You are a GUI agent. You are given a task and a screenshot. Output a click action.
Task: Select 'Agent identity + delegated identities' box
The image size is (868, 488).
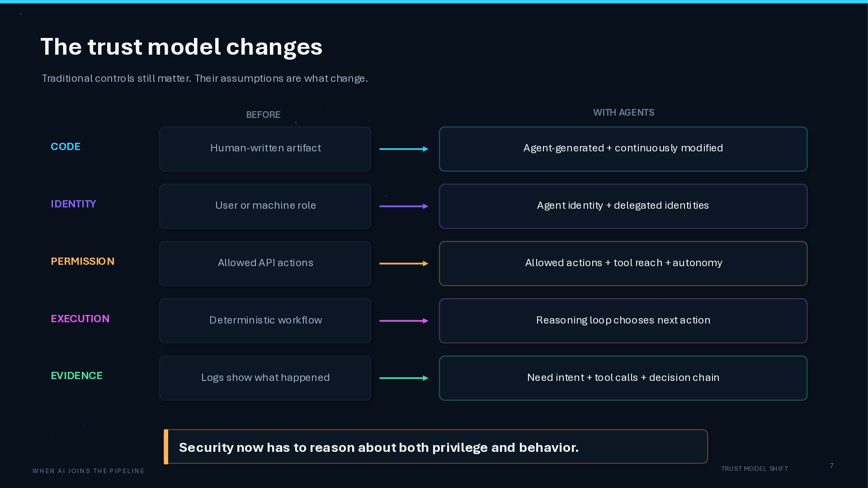tap(623, 206)
